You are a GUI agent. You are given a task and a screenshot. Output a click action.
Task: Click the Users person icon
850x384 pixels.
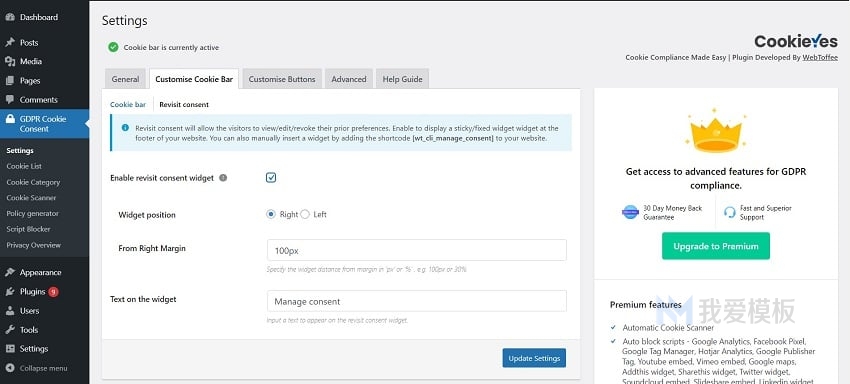pyautogui.click(x=10, y=311)
